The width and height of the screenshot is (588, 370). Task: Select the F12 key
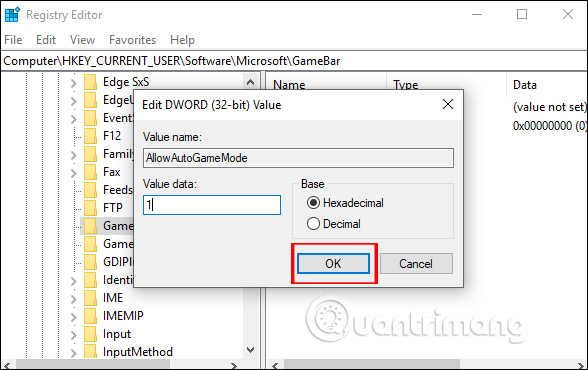pyautogui.click(x=112, y=136)
